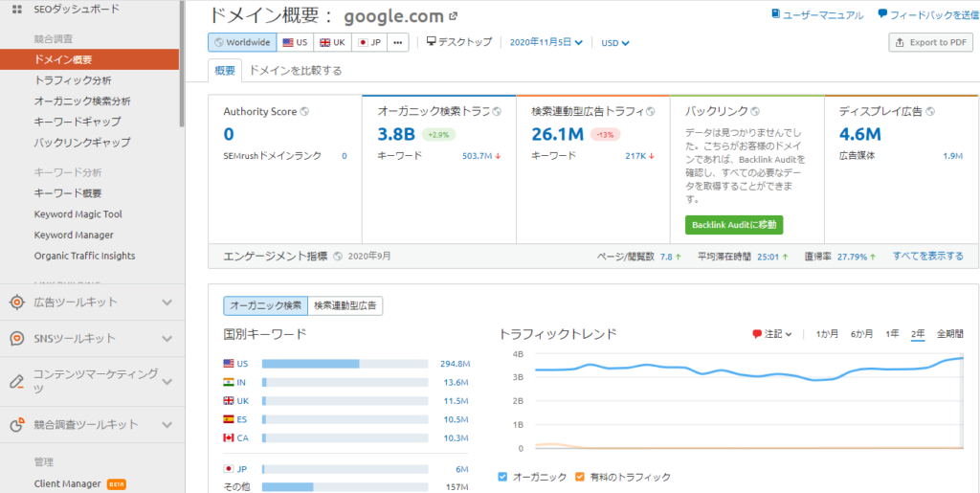Click the すべてを表示する link
980x493 pixels.
(928, 257)
